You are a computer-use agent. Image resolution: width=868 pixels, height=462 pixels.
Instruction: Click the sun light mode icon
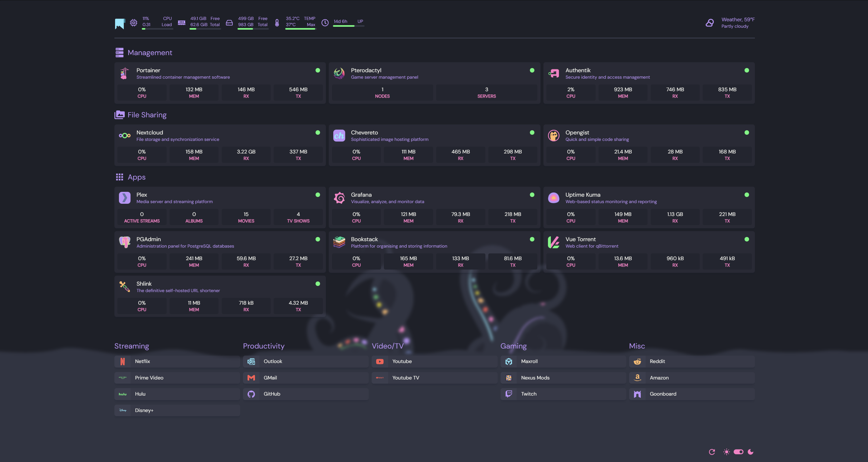[727, 452]
